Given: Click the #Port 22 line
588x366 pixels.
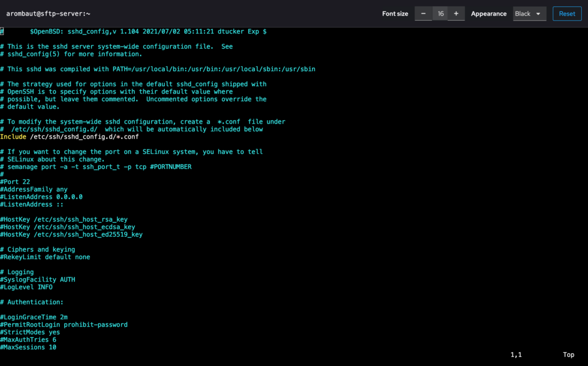Looking at the screenshot, I should coord(15,182).
